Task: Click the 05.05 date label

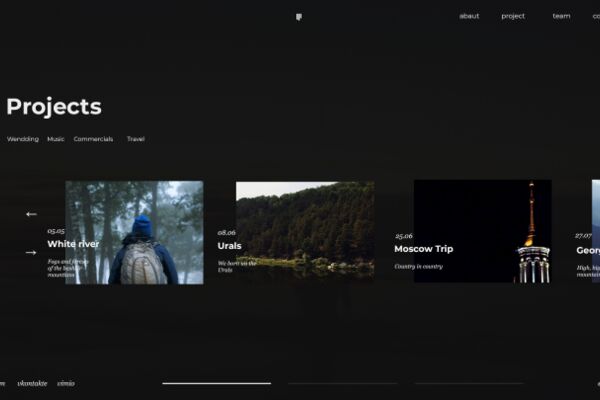Action: tap(56, 231)
